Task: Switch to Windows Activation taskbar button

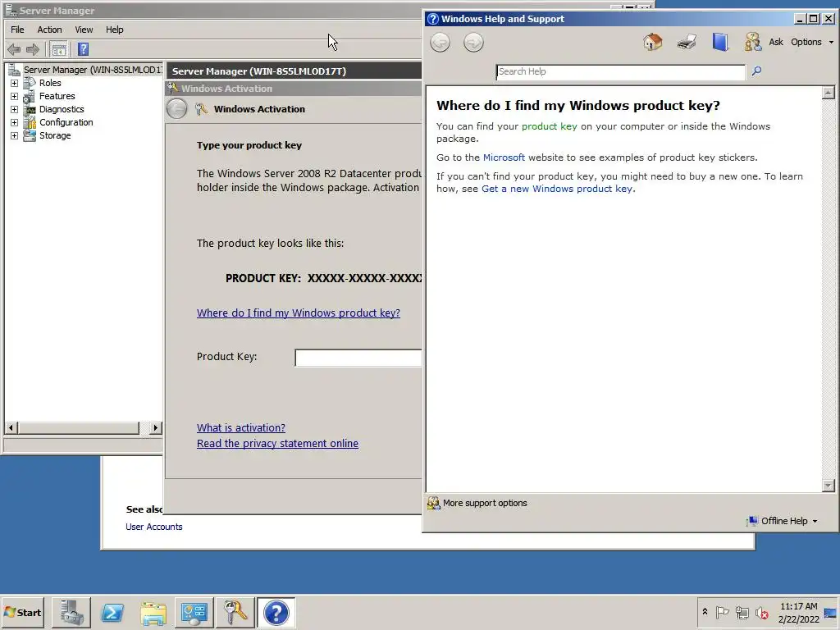Action: pos(235,612)
